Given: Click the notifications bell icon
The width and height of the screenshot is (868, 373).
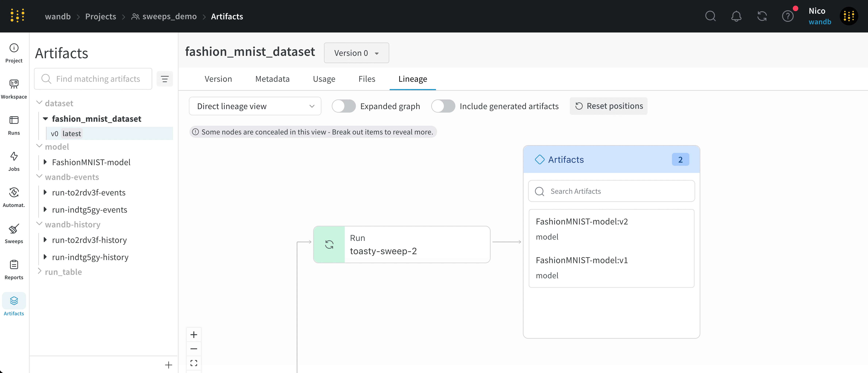Looking at the screenshot, I should point(736,16).
